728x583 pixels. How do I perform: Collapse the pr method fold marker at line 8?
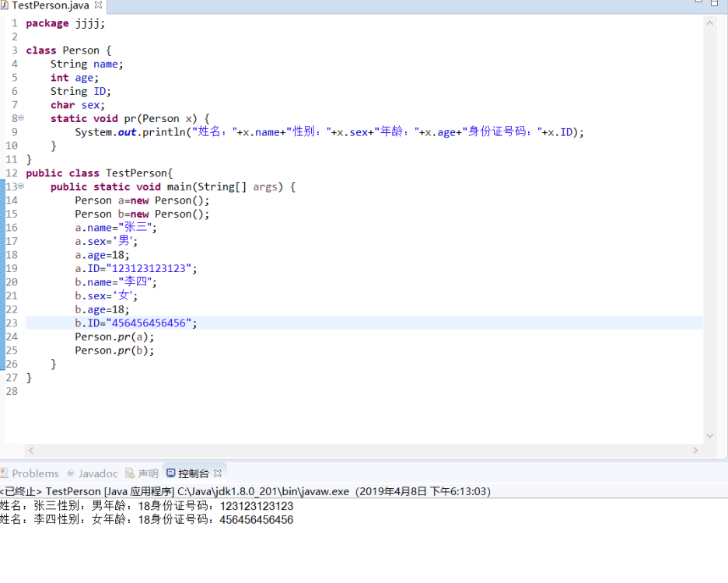click(21, 118)
